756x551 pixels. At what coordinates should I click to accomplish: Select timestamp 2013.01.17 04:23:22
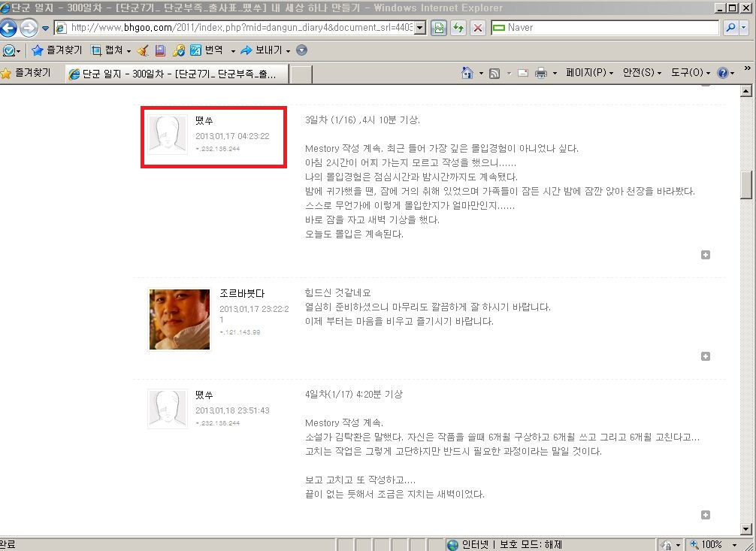coord(232,136)
